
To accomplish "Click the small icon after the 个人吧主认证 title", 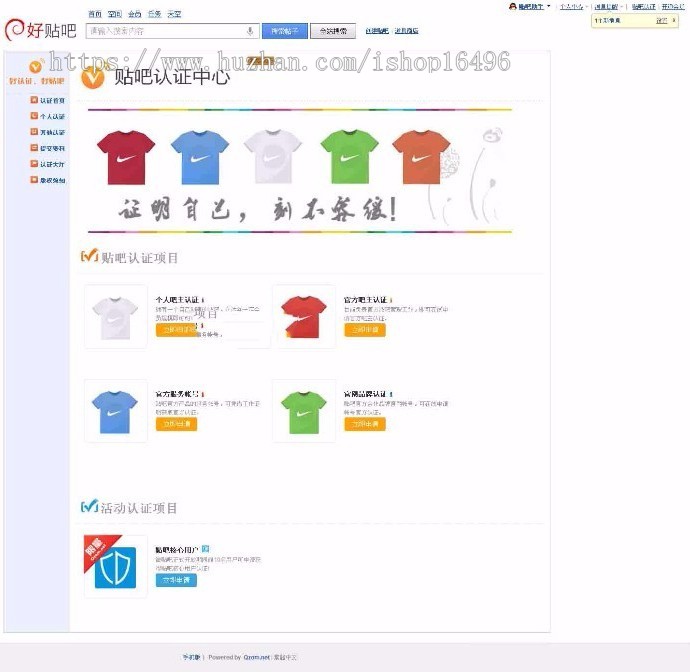I will [202, 300].
